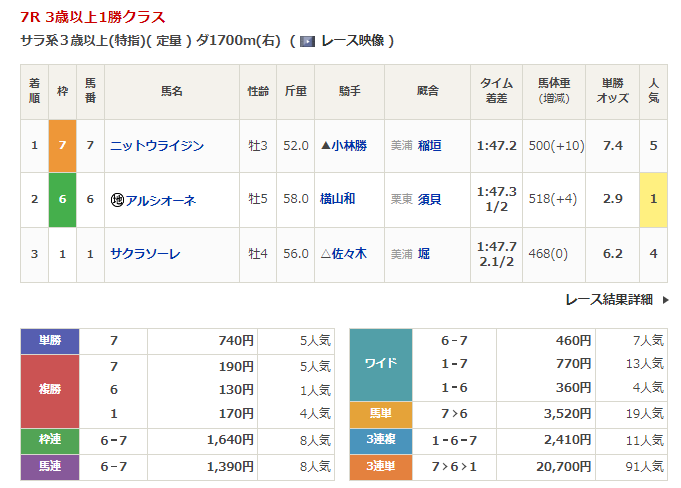This screenshot has height=488, width=681.
Task: Click the green frame number 6 box
Action: pyautogui.click(x=62, y=200)
